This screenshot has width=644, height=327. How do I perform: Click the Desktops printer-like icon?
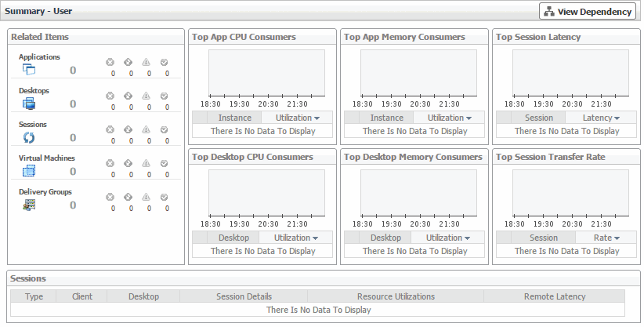29,103
